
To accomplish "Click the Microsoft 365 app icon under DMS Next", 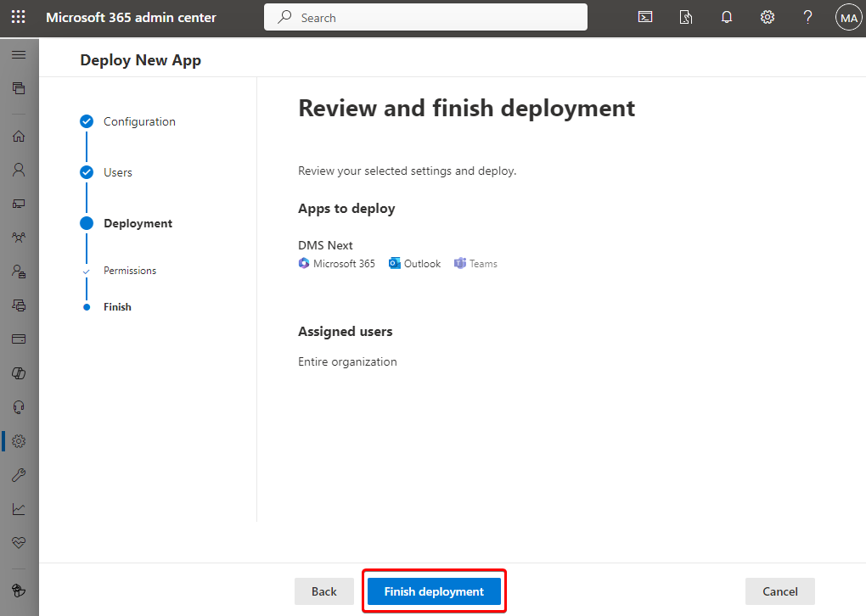I will click(x=304, y=263).
